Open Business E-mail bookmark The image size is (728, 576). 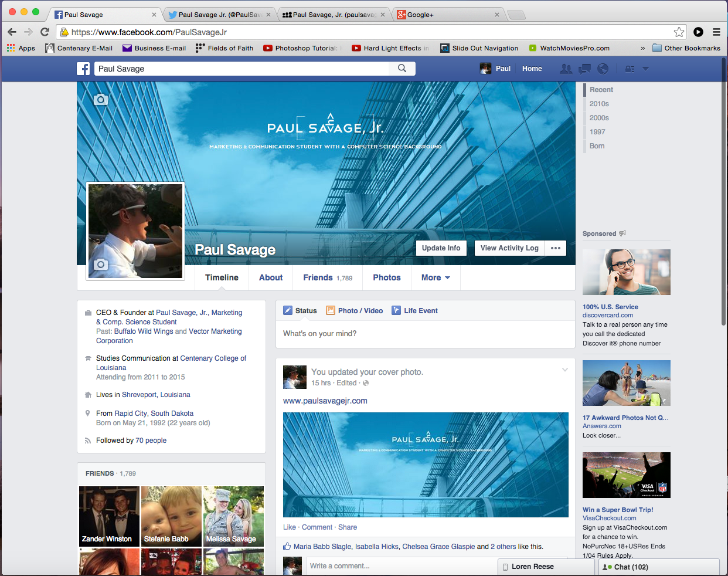click(x=154, y=48)
